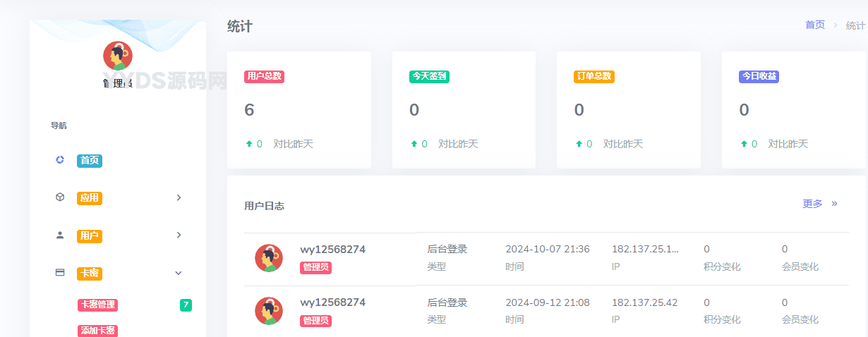Click username wy12568274 in 2024-09-12 row
This screenshot has width=868, height=337.
point(333,302)
